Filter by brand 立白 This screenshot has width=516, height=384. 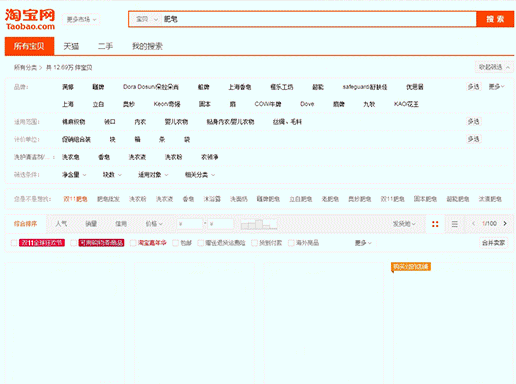coord(98,104)
